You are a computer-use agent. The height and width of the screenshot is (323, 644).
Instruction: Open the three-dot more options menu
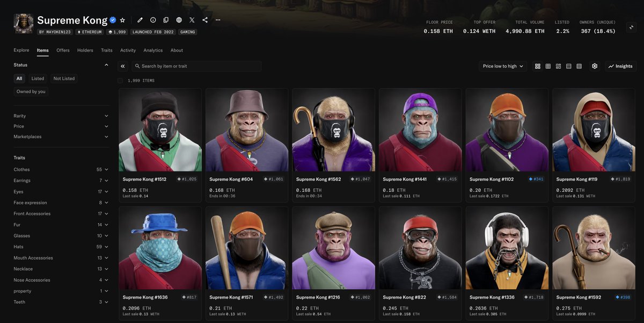(x=218, y=20)
